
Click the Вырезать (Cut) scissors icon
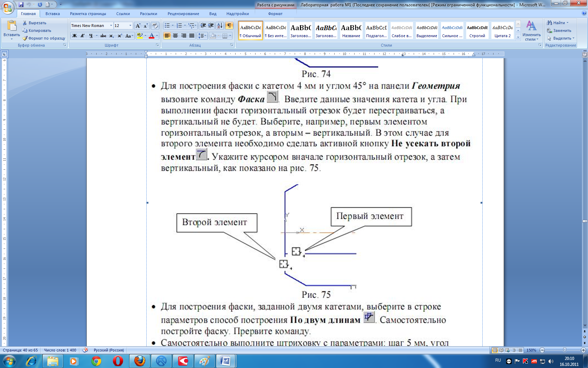coord(25,23)
